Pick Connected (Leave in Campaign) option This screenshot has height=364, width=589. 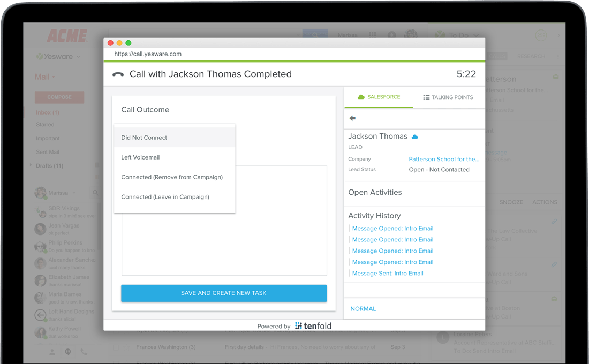pyautogui.click(x=175, y=197)
